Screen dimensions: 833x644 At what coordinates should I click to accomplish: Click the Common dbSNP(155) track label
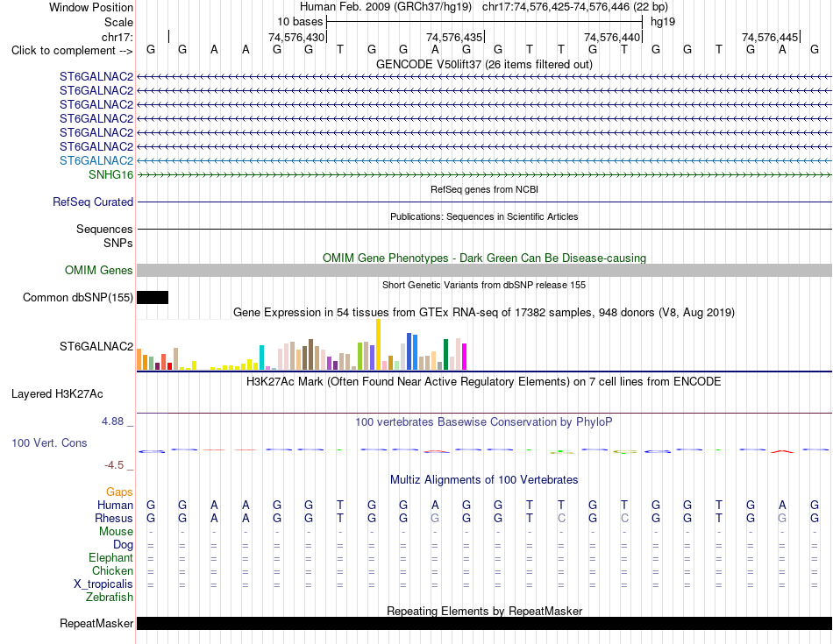pyautogui.click(x=78, y=297)
